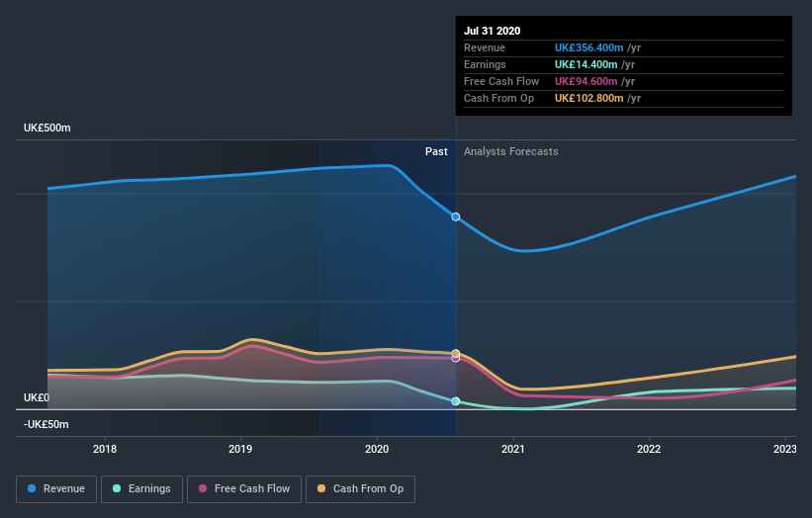Click the 2018 x-axis label
Screen dimensions: 812x518
coord(105,449)
